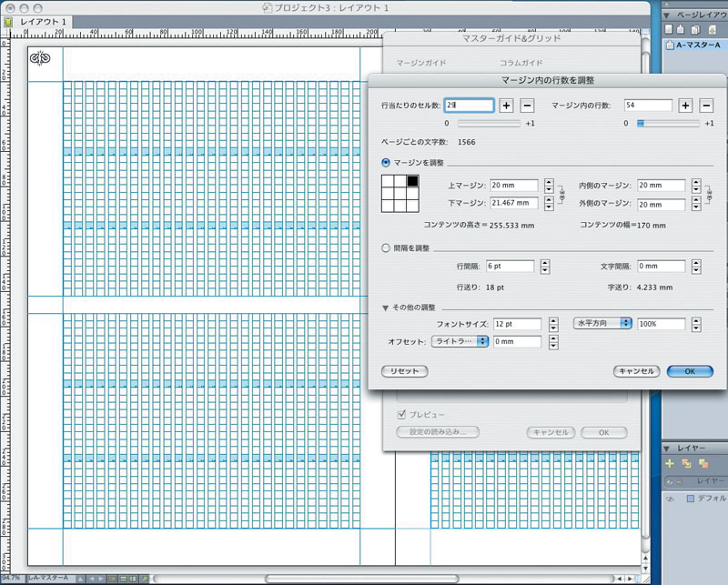728x585 pixels.
Task: Toggle the プレビュー checkbox
Action: point(402,414)
